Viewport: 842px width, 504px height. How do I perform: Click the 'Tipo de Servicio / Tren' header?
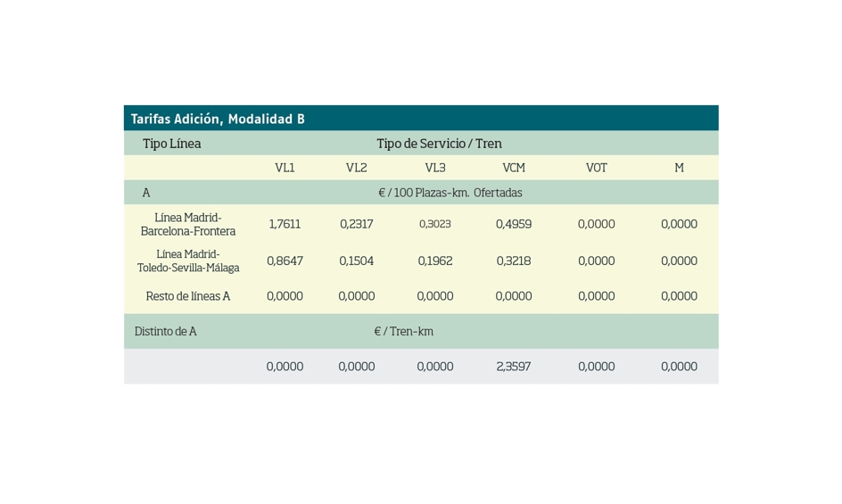tap(439, 144)
